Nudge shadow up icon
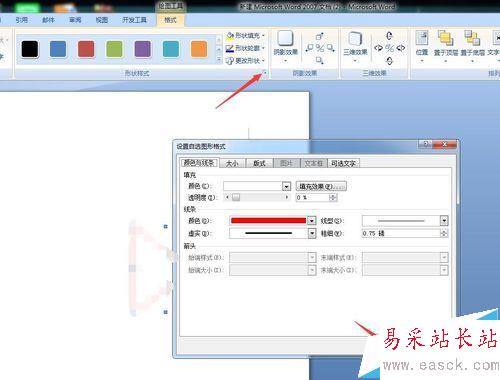The image size is (500, 380). point(319,36)
